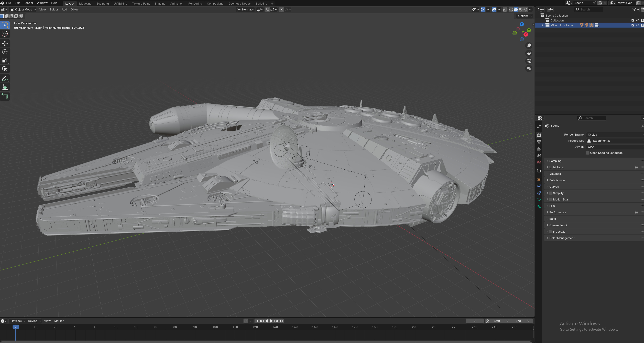Open the Device dropdown

[615, 147]
